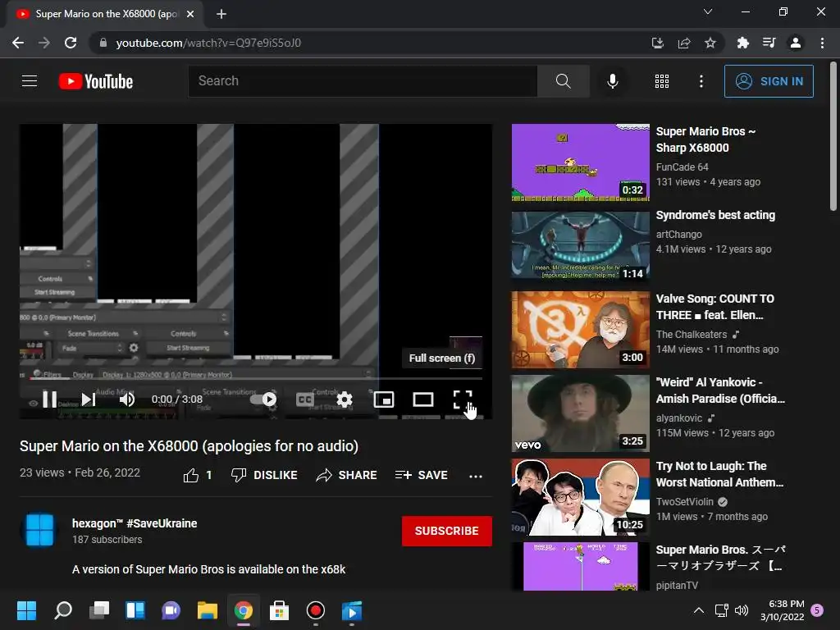Open Valve Song: COUNT TO THREE thumbnail
This screenshot has width=840, height=630.
(580, 330)
